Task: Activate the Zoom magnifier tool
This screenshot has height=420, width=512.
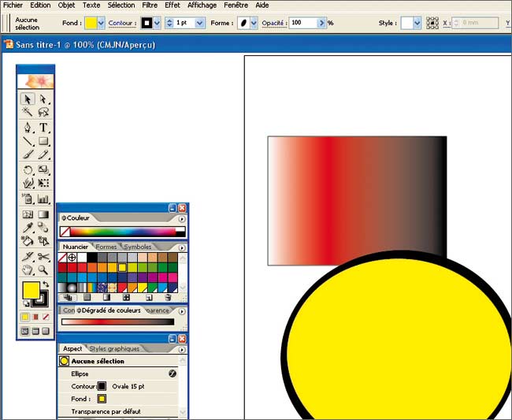Action: [43, 269]
